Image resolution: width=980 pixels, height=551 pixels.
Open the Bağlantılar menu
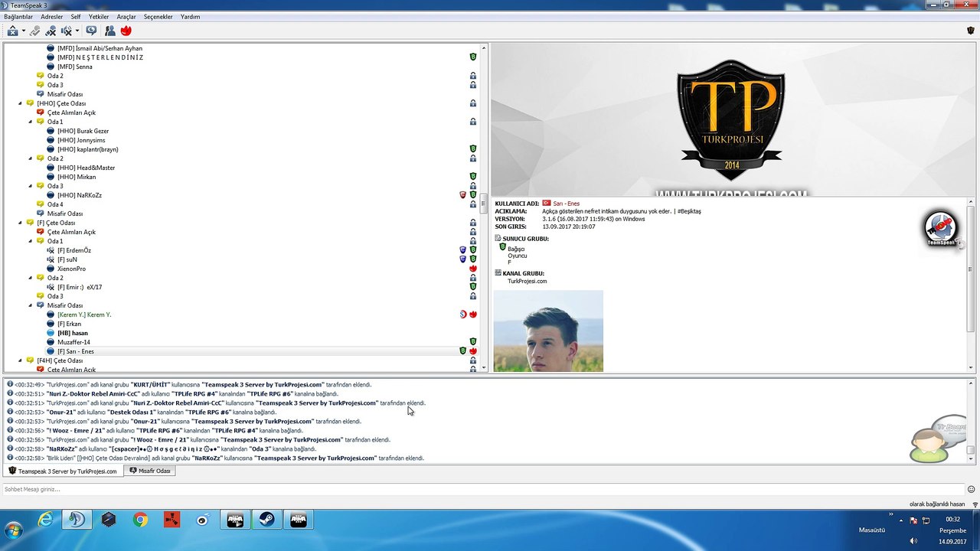coord(18,16)
